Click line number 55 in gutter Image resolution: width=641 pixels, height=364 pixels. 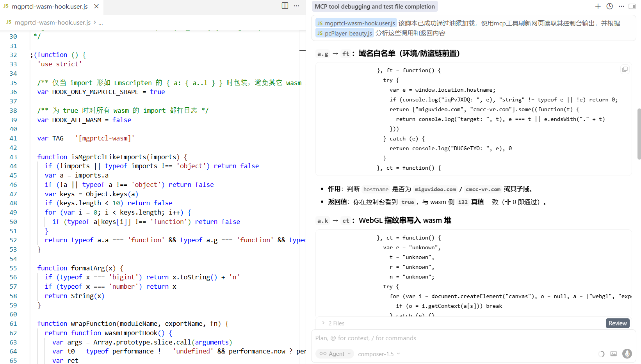13,268
